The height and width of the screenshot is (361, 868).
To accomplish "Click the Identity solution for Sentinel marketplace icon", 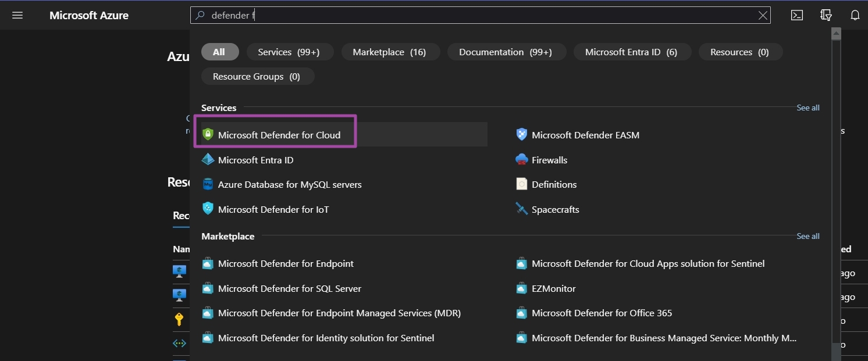I will coord(208,338).
